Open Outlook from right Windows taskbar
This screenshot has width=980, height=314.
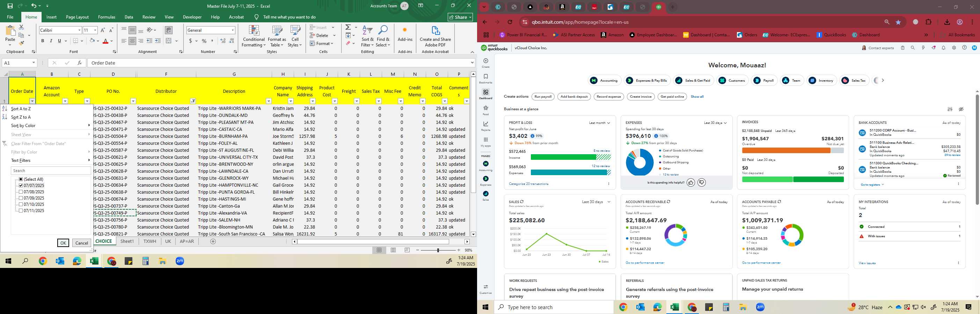640,307
